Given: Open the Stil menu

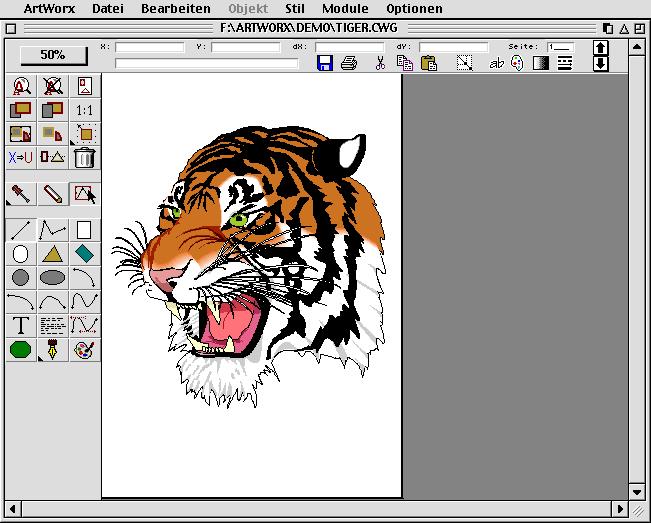Looking at the screenshot, I should click(295, 8).
